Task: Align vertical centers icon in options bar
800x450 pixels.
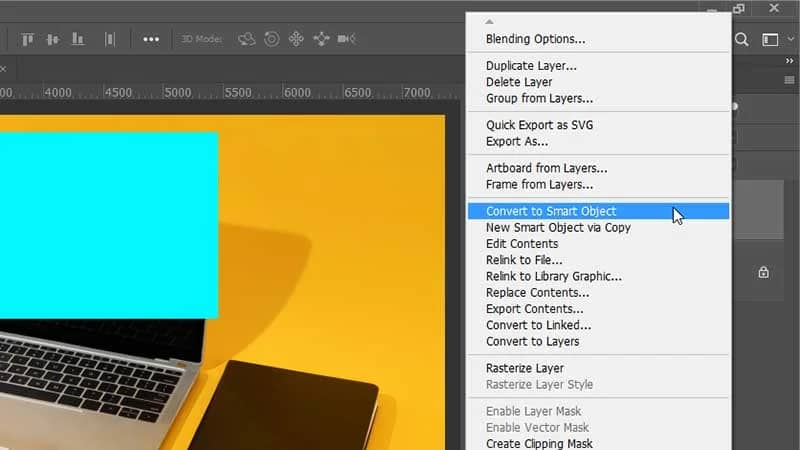Action: click(x=53, y=39)
